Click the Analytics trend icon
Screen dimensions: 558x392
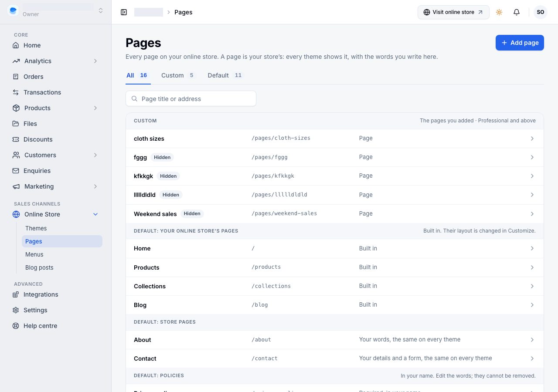16,61
